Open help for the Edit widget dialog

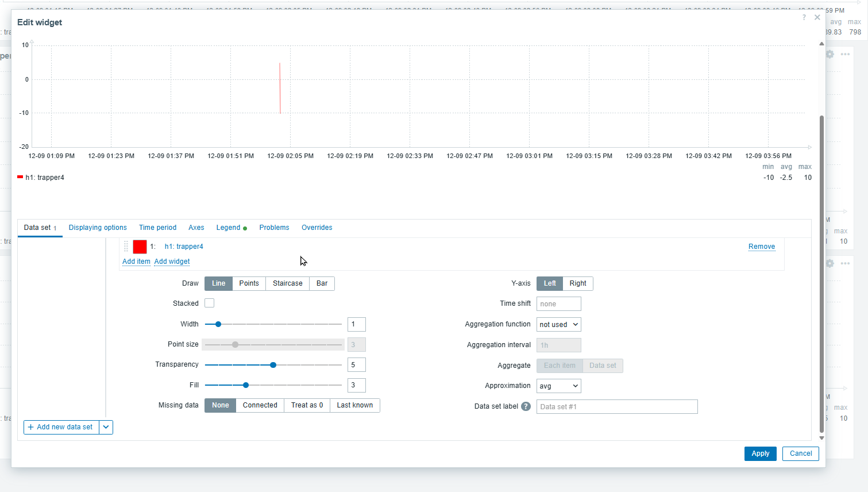click(804, 18)
